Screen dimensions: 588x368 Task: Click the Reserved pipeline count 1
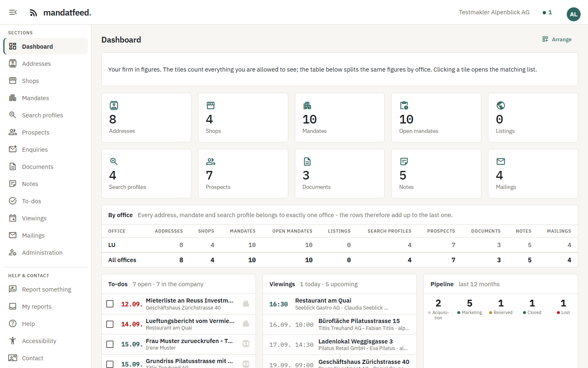[501, 303]
